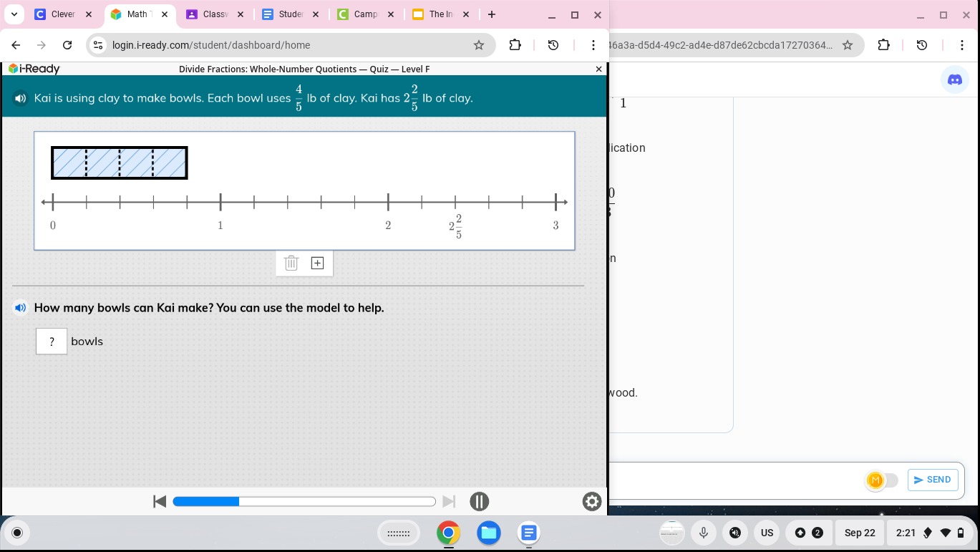
Task: Bookmark the i-Ready page with the star
Action: click(x=479, y=45)
